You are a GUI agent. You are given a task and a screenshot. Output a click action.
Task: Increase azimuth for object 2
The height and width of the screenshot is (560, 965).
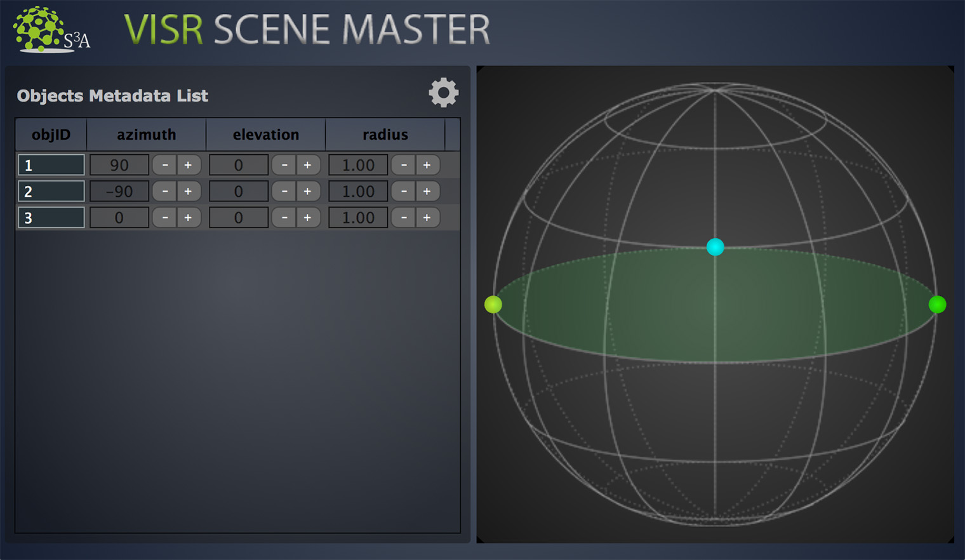(189, 191)
